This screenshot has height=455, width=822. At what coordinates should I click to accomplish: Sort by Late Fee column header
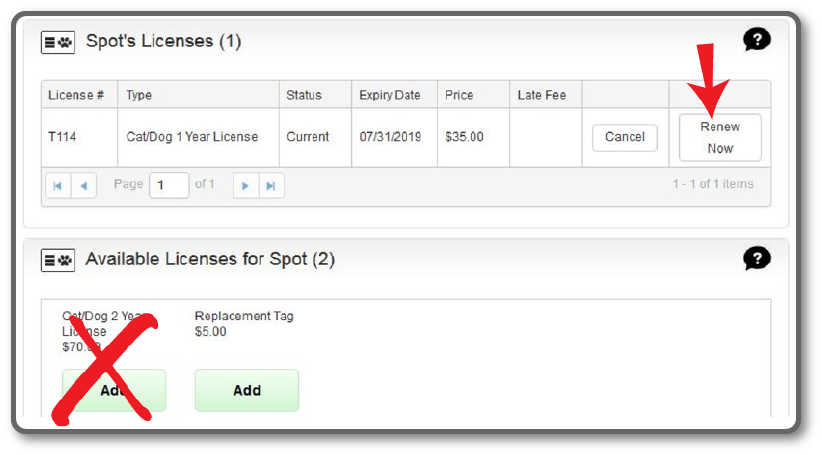pos(546,95)
